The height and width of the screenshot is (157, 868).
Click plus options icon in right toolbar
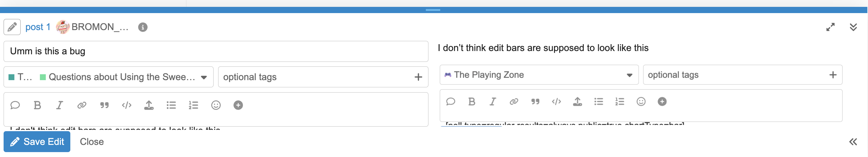[x=662, y=102]
